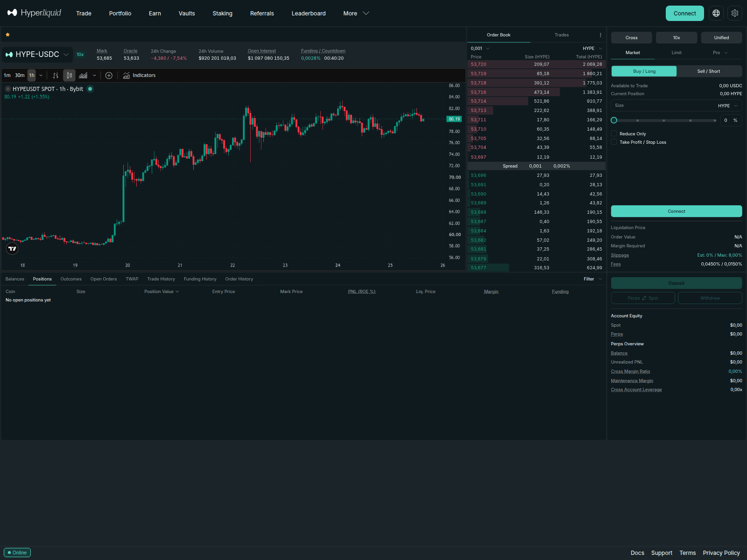Set chart timeframe to 1m
This screenshot has width=747, height=560.
coord(7,75)
